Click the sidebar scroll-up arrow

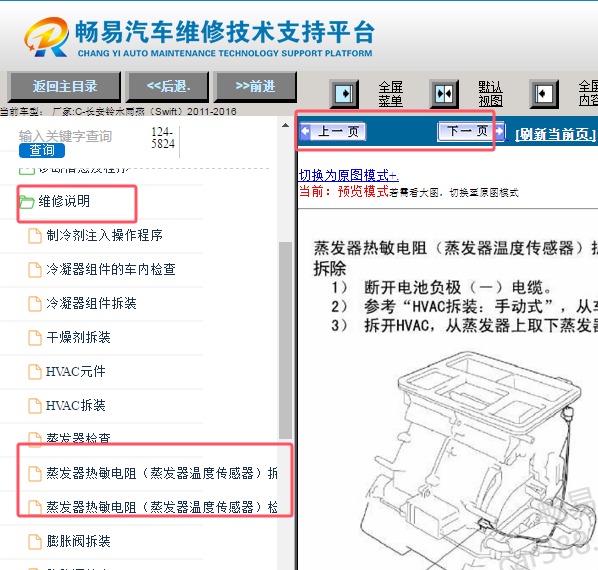pos(285,125)
